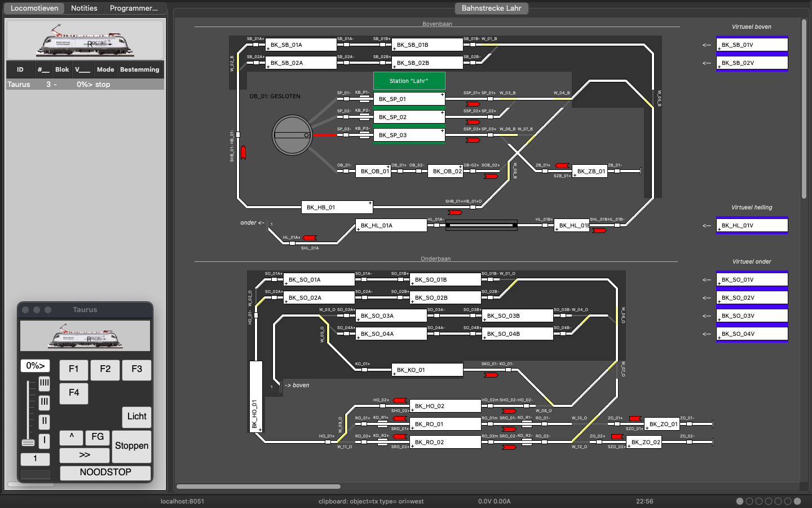Click the red signal below SHO_02-

tap(509, 411)
